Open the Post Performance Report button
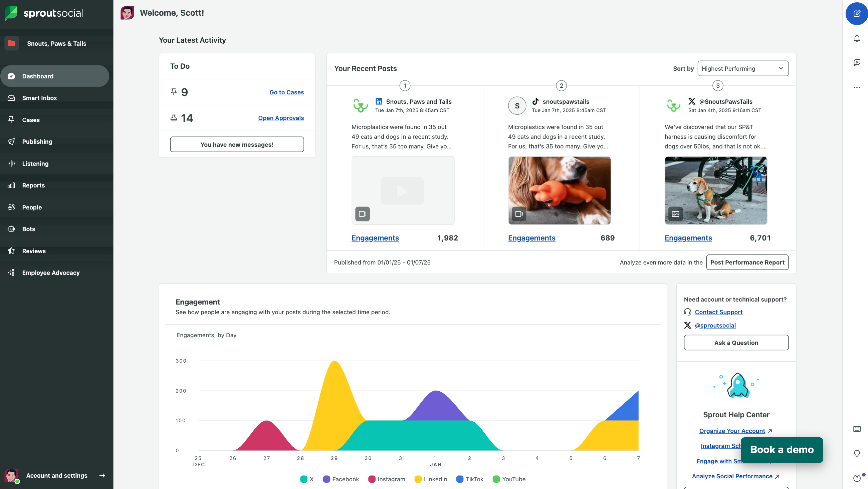 (x=747, y=263)
